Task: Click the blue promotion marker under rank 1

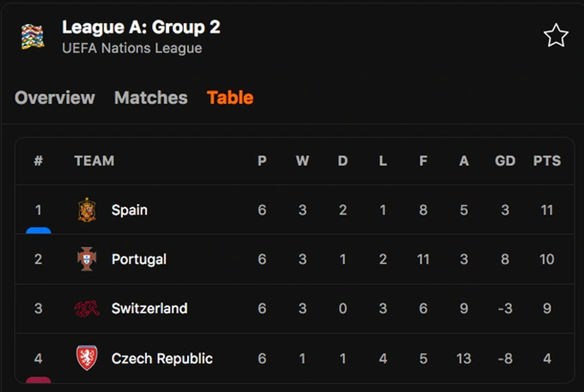Action: (x=39, y=231)
